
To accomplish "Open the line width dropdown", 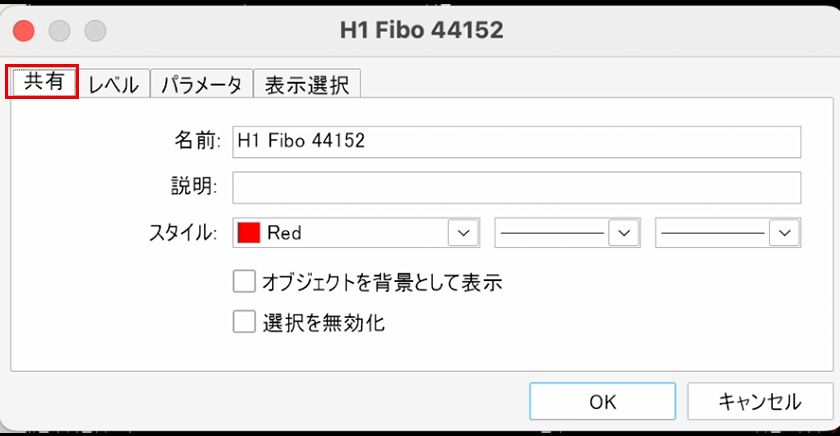I will coord(785,233).
